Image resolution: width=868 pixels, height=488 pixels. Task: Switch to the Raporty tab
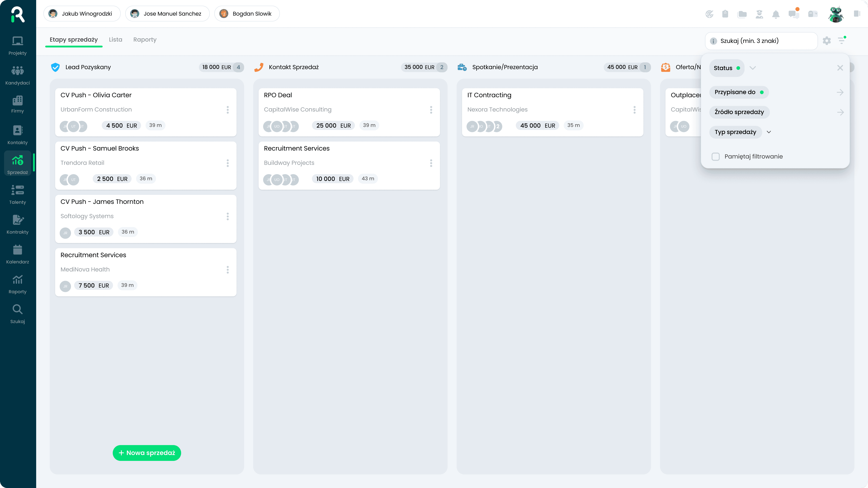click(x=145, y=40)
